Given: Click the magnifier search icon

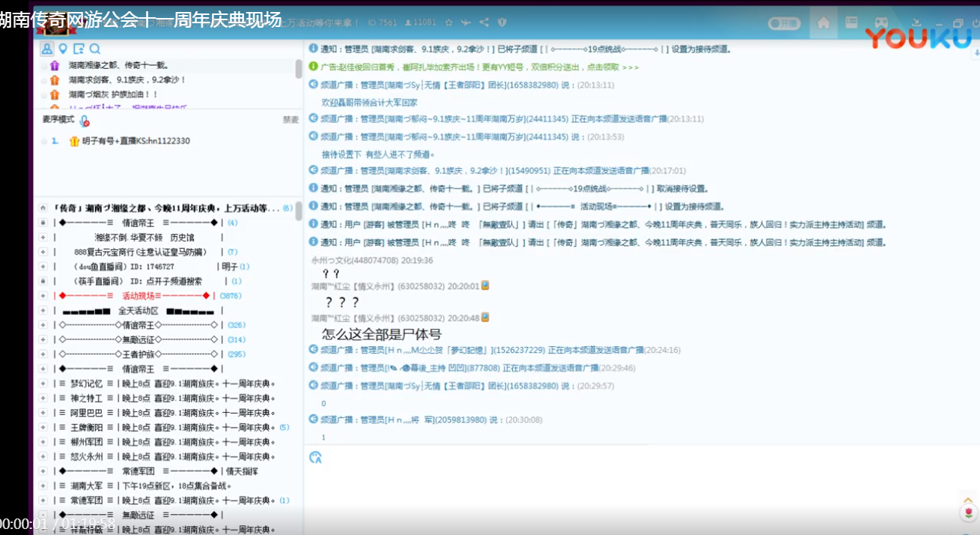Looking at the screenshot, I should [x=94, y=49].
